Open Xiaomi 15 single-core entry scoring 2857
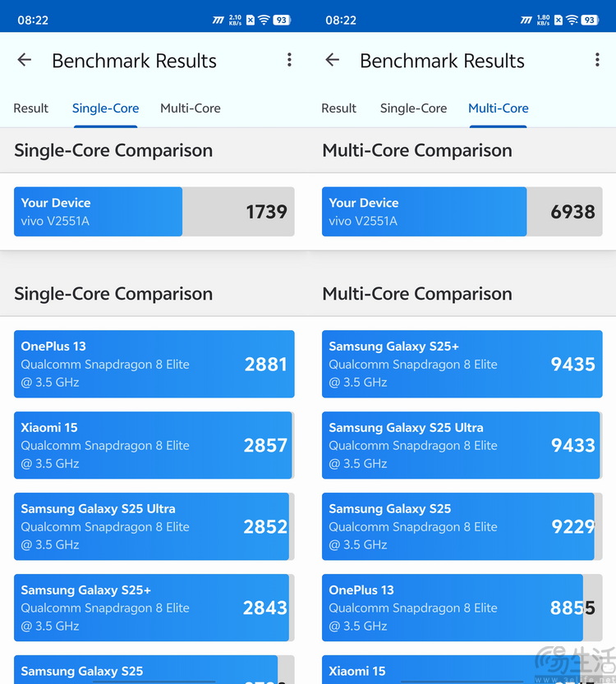 pyautogui.click(x=154, y=445)
